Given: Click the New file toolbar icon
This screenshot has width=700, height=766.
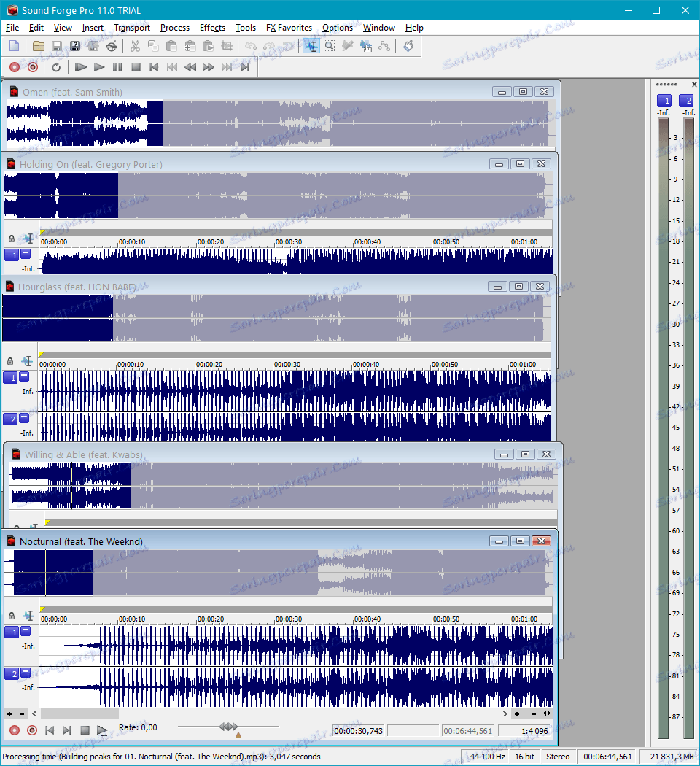Looking at the screenshot, I should point(14,46).
